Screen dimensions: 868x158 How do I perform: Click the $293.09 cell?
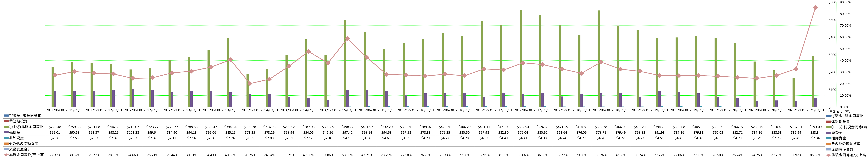click(x=816, y=127)
